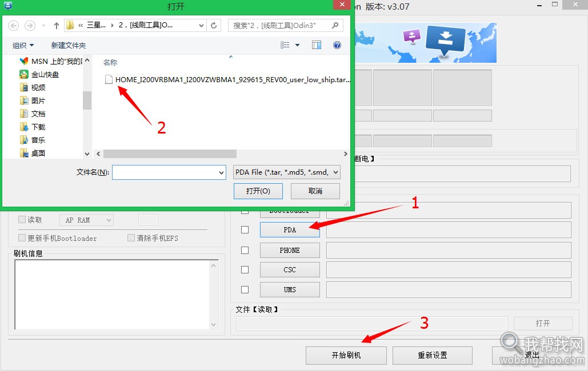Tick the checkbox next to CSC
Screen dimensions: 588x371
click(245, 270)
